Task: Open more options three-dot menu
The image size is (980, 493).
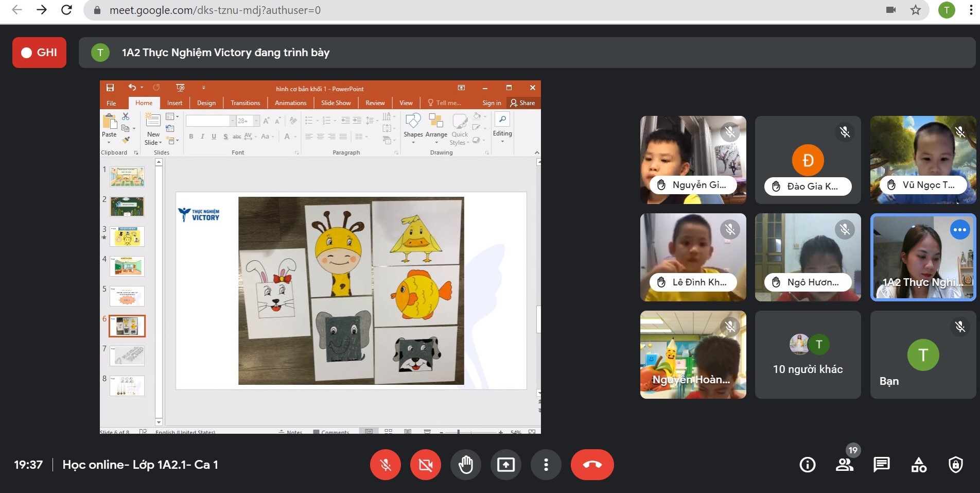Action: coord(546,465)
